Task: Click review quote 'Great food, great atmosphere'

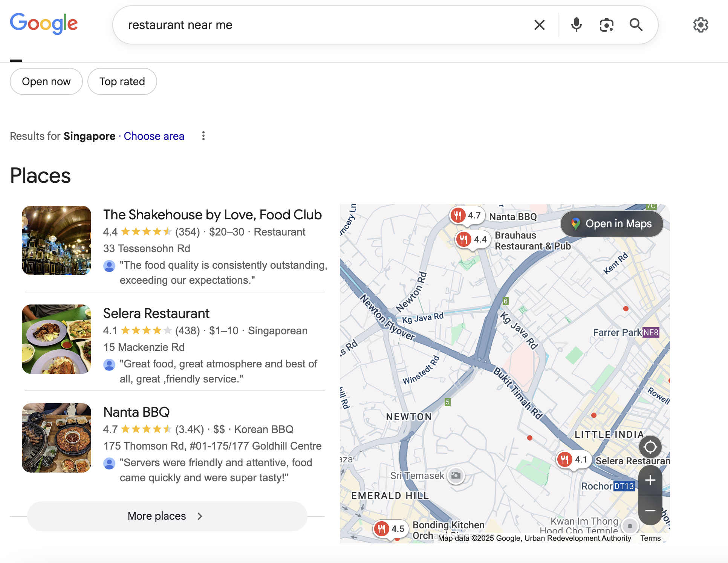Action: tap(219, 372)
